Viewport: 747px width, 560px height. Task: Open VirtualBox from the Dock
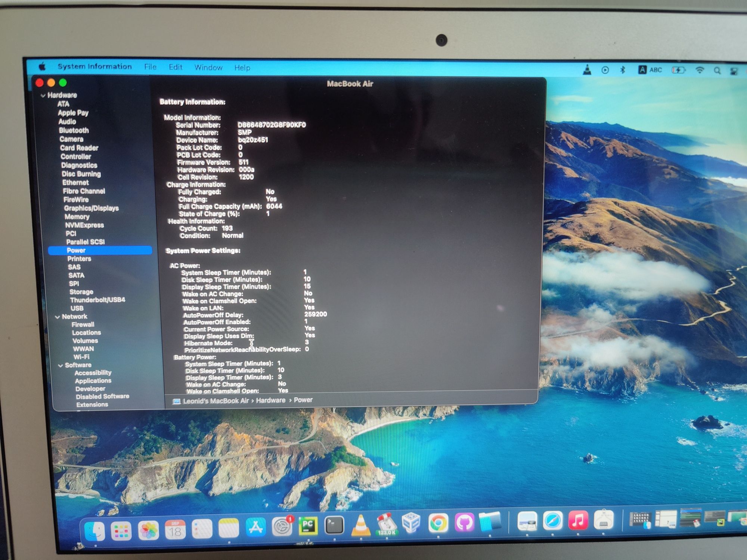[x=411, y=523]
